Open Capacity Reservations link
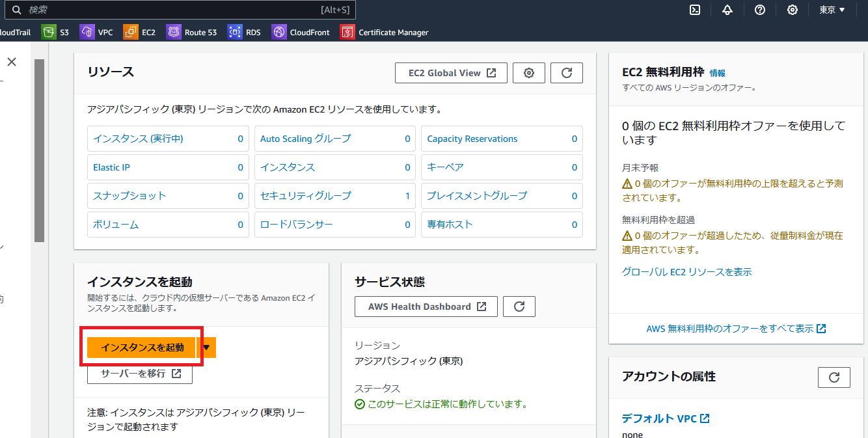The width and height of the screenshot is (868, 438). [472, 139]
